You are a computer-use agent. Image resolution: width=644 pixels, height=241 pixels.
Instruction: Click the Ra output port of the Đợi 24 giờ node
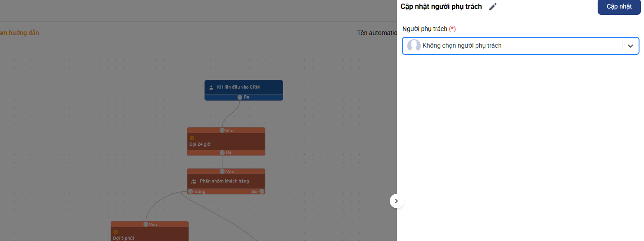click(x=222, y=152)
